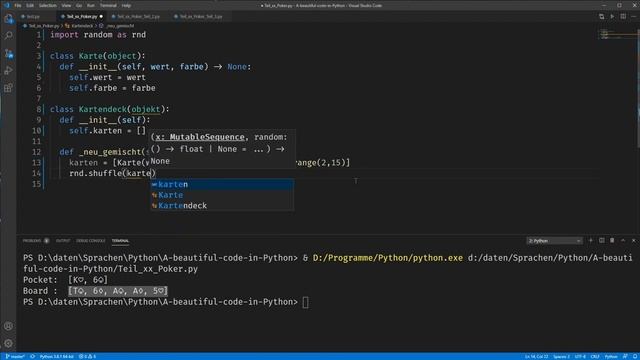
Task: Click 'class Karte(object):' on line 3
Action: (x=98, y=56)
